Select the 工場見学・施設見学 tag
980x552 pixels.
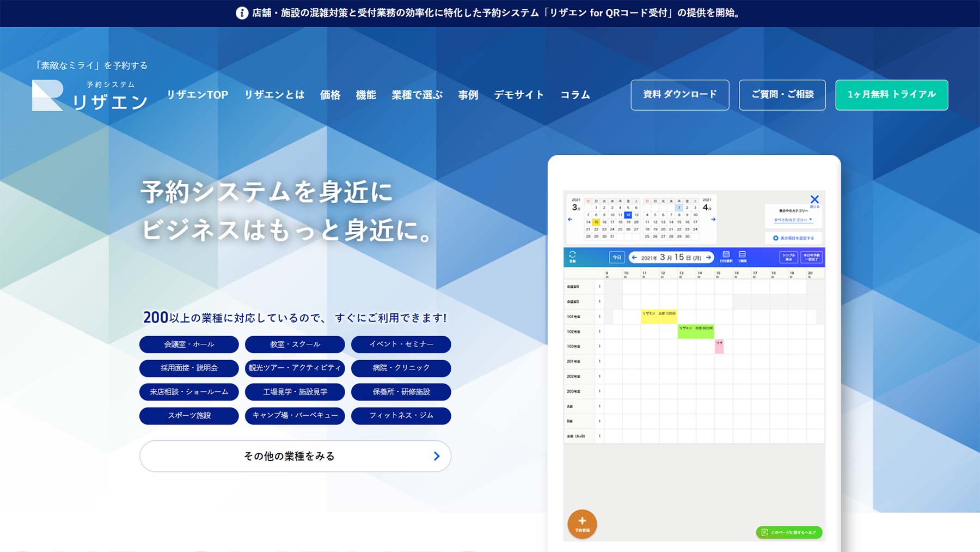point(295,392)
